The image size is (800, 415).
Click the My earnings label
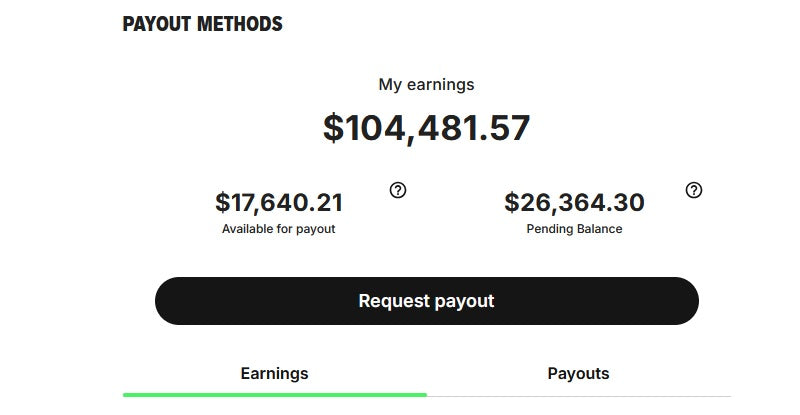point(427,84)
